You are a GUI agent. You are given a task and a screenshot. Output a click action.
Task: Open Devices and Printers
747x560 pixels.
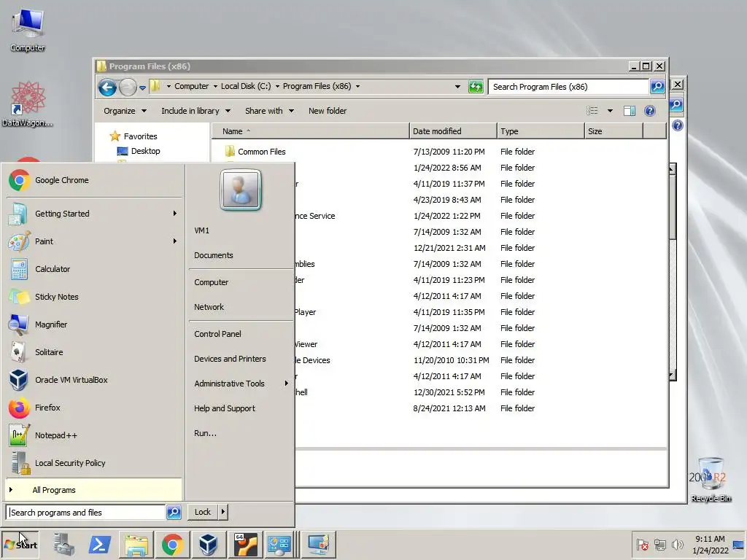[x=230, y=359]
